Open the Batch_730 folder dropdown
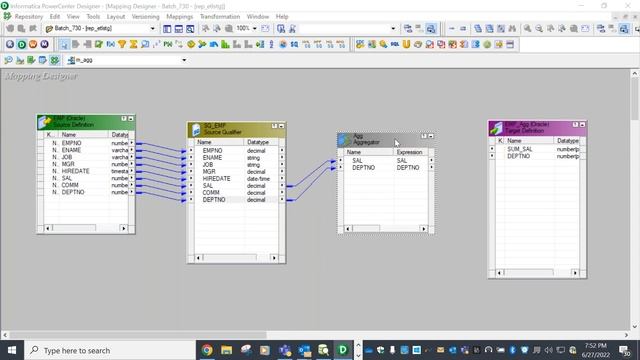Image resolution: width=640 pixels, height=360 pixels. pos(152,29)
